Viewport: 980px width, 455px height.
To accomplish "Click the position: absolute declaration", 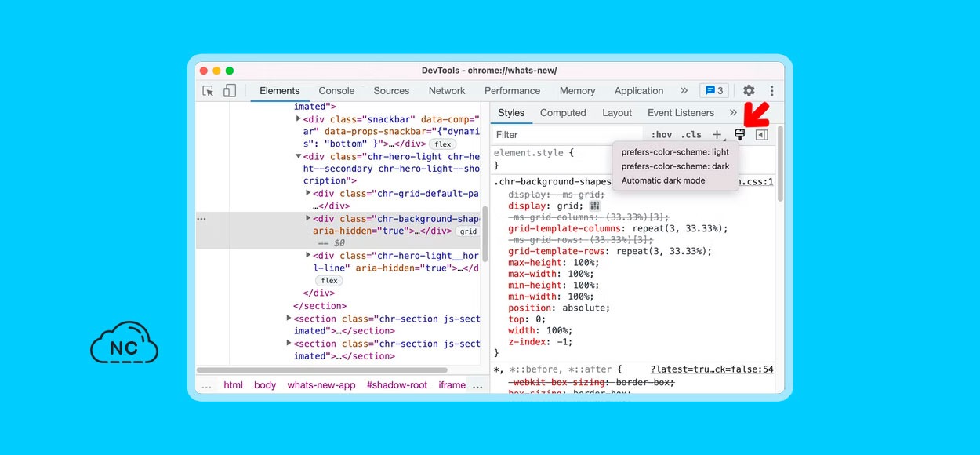I will [x=558, y=308].
